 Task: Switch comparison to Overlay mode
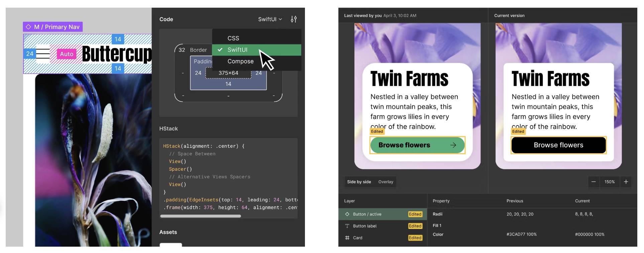pos(386,182)
